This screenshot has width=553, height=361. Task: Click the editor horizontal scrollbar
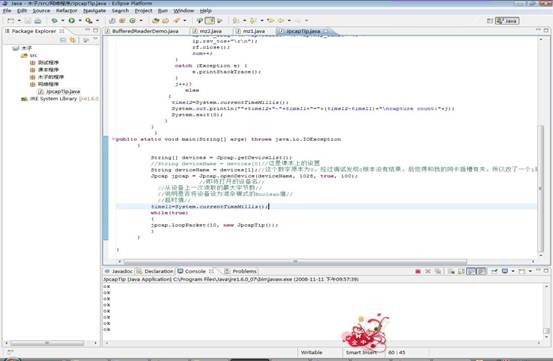(x=296, y=262)
